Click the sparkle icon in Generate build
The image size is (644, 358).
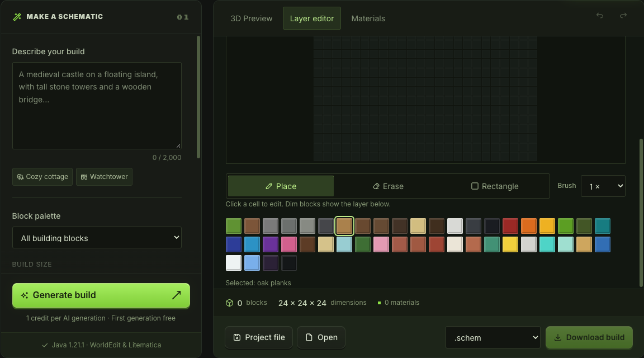coord(25,295)
